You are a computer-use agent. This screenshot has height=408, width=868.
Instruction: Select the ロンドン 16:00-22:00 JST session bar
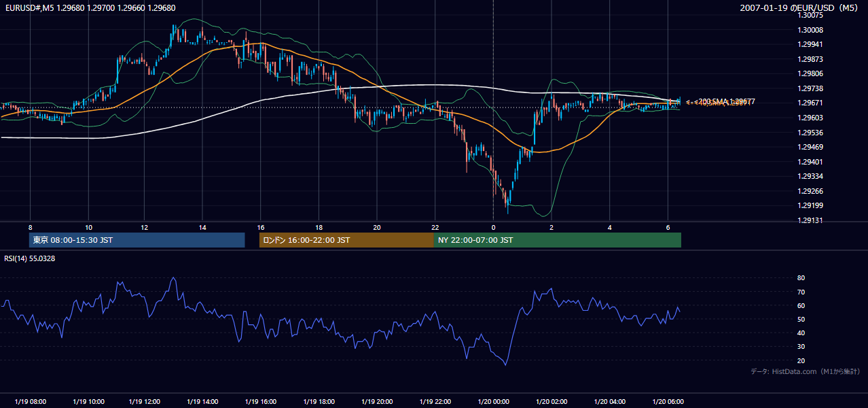coord(346,240)
